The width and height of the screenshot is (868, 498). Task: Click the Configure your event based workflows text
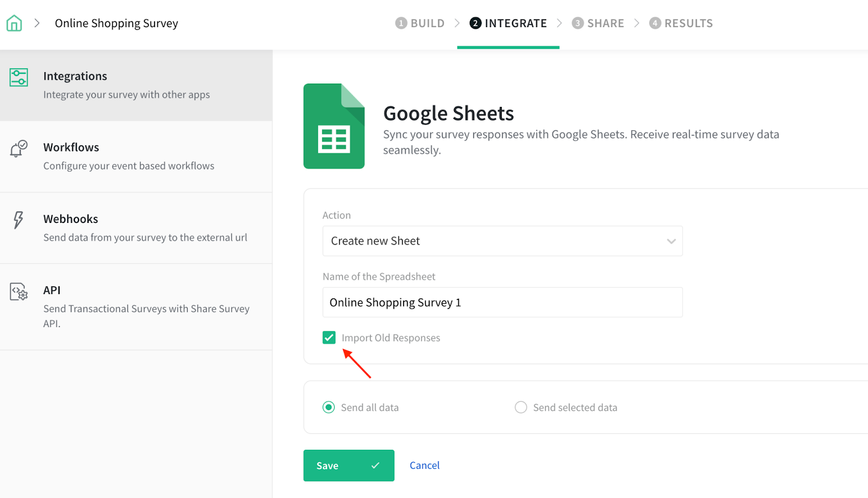pyautogui.click(x=129, y=166)
